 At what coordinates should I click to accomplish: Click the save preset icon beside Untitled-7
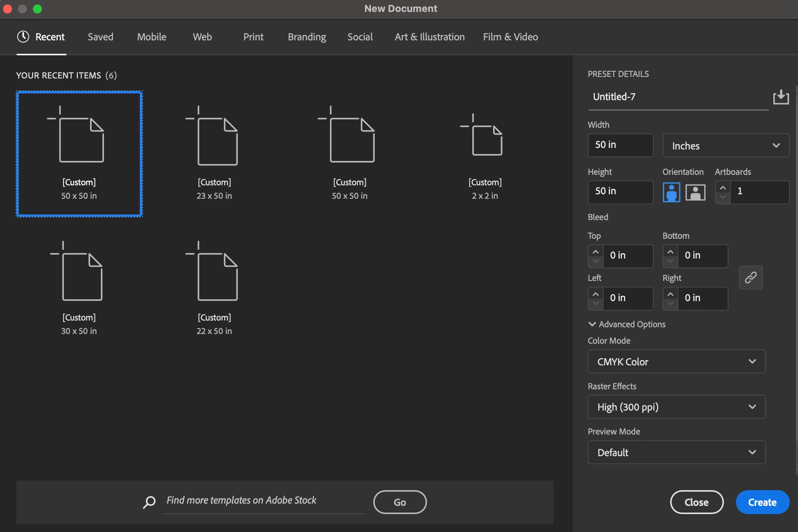[x=781, y=97]
